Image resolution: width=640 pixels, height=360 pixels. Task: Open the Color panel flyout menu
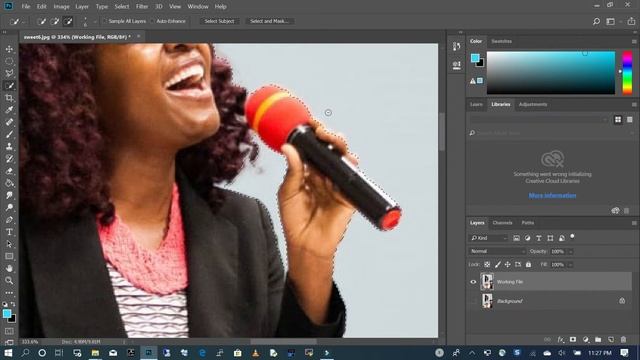(x=634, y=42)
